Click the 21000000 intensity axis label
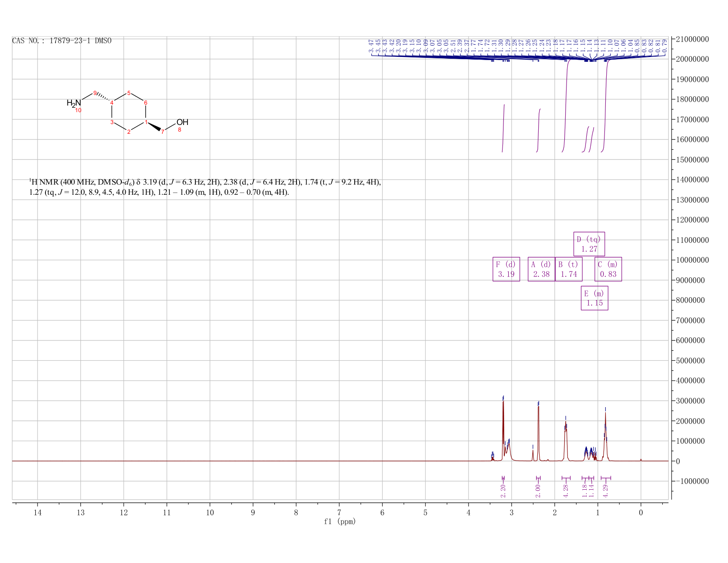 tap(692, 39)
